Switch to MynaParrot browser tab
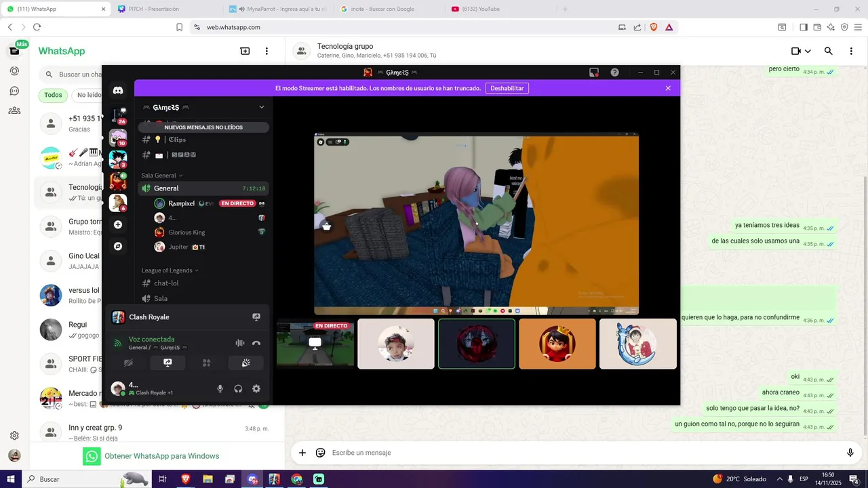Viewport: 868px width, 488px height. (x=278, y=9)
